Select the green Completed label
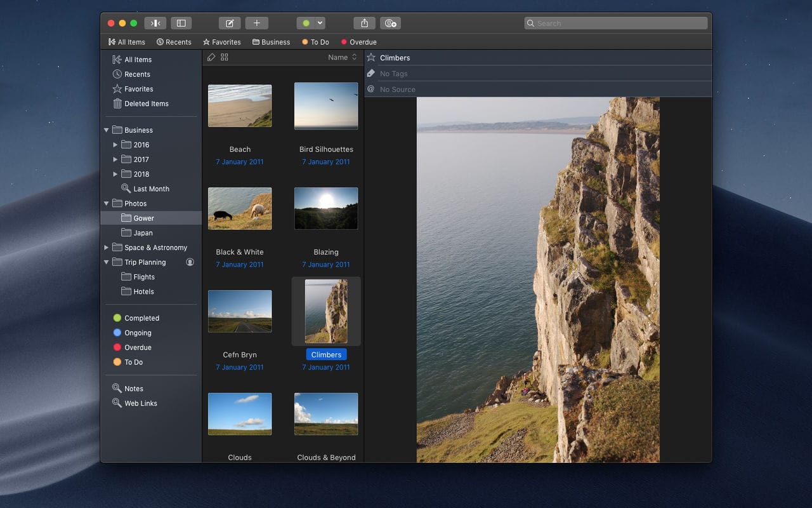The width and height of the screenshot is (812, 508). click(141, 318)
